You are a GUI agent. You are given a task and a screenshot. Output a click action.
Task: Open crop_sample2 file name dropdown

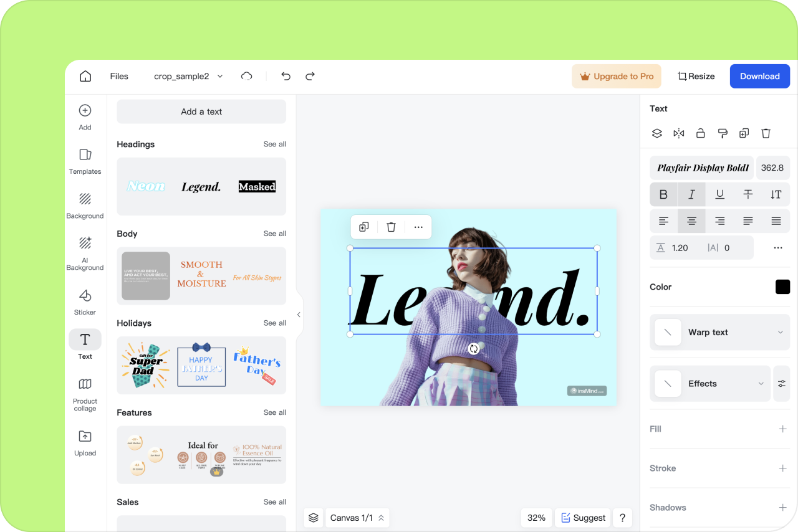188,76
